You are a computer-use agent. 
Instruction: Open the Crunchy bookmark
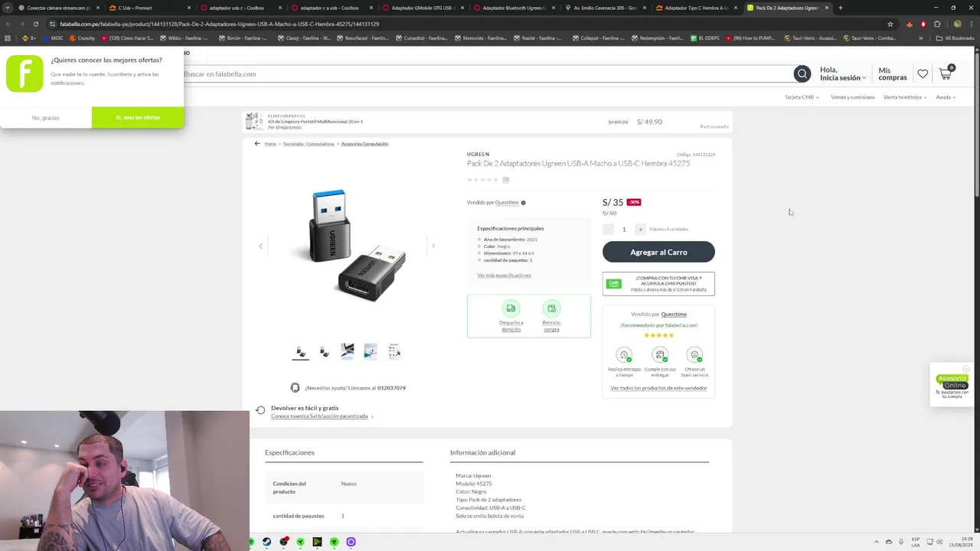point(82,38)
